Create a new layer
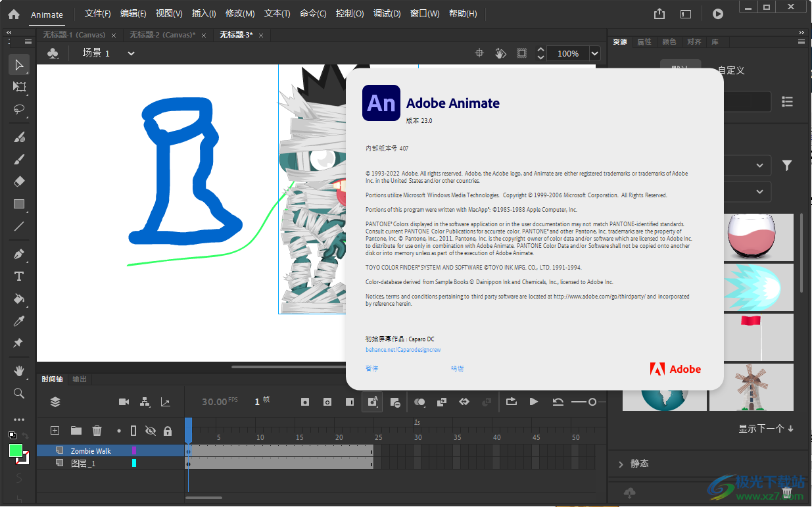Screen dimensions: 812x507 [x=55, y=431]
